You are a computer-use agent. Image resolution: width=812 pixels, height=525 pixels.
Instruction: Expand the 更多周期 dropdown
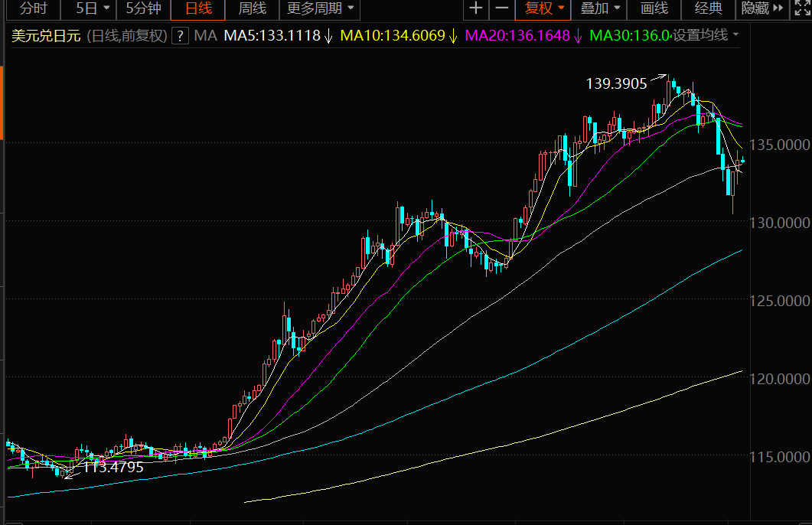tap(351, 9)
